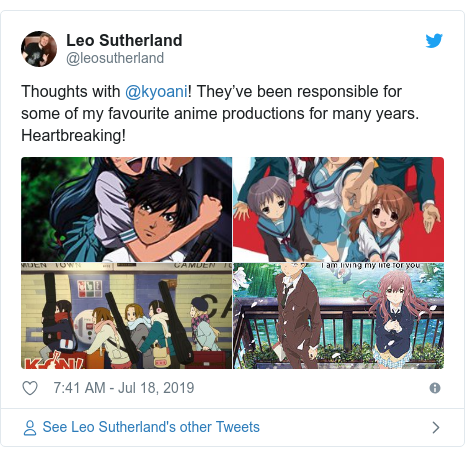Click the pointing hand in top-right image
The width and height of the screenshot is (465, 457).
tap(359, 190)
